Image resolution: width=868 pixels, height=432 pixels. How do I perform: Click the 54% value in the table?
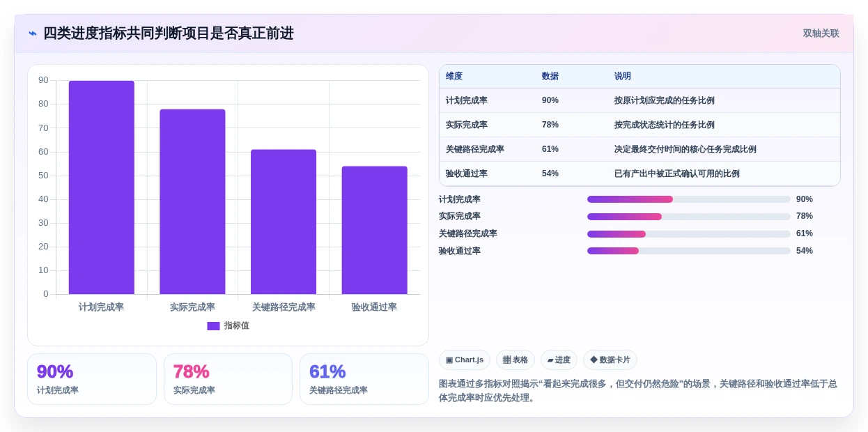coord(550,174)
